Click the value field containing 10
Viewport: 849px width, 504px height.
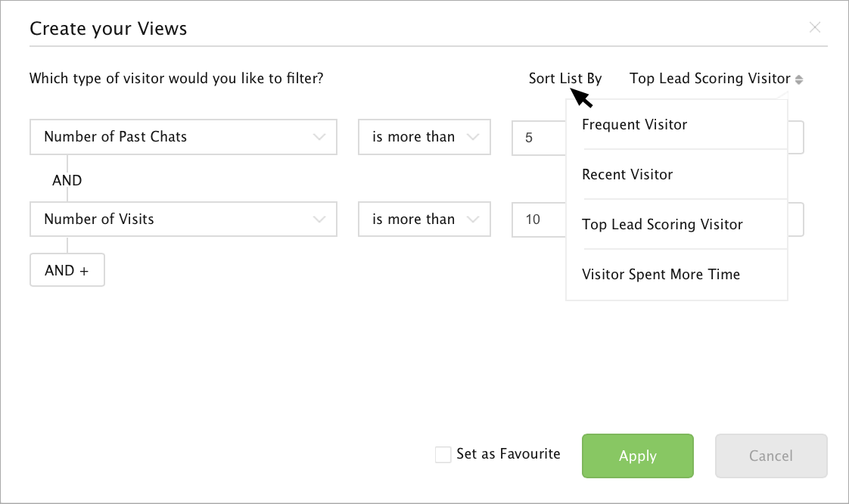tap(538, 219)
